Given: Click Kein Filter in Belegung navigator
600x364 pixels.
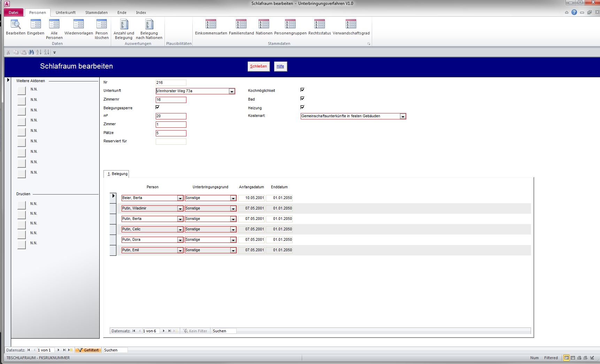Looking at the screenshot, I should pos(195,331).
